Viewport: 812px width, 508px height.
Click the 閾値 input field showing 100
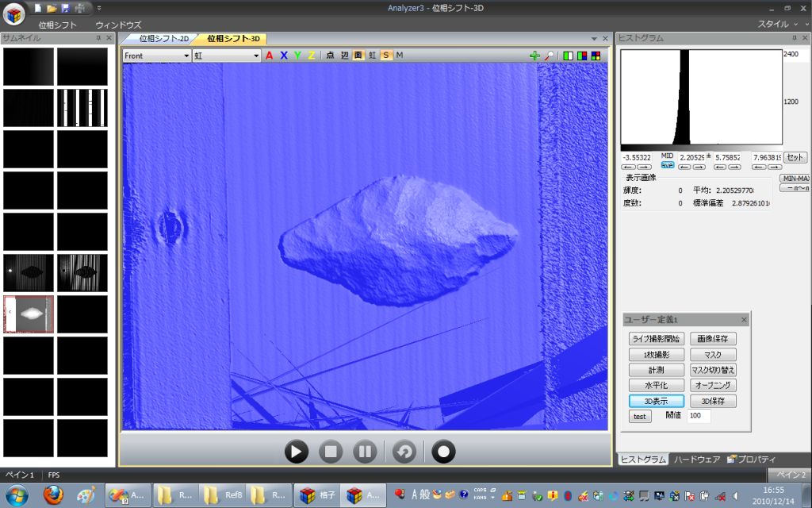coord(699,416)
